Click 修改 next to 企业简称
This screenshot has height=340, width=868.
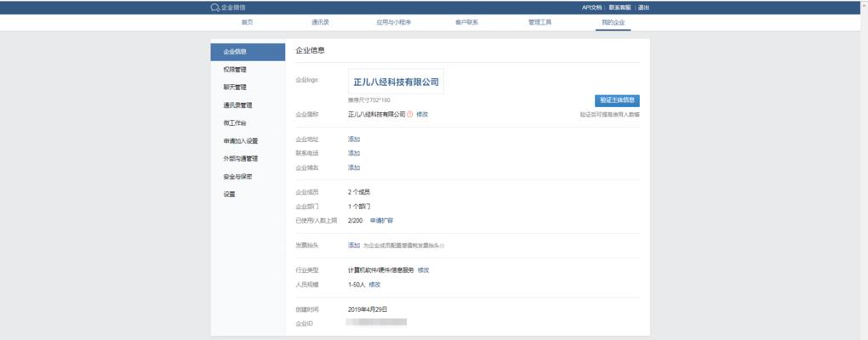[422, 115]
